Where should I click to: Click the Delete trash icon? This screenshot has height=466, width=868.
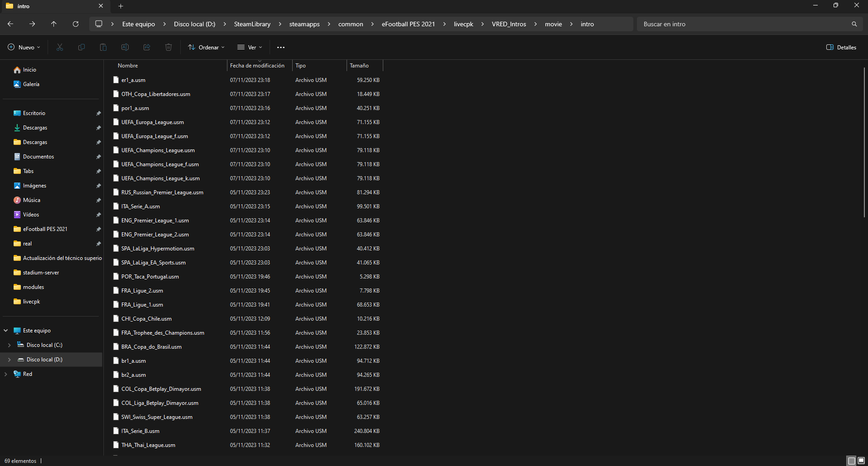click(x=169, y=47)
